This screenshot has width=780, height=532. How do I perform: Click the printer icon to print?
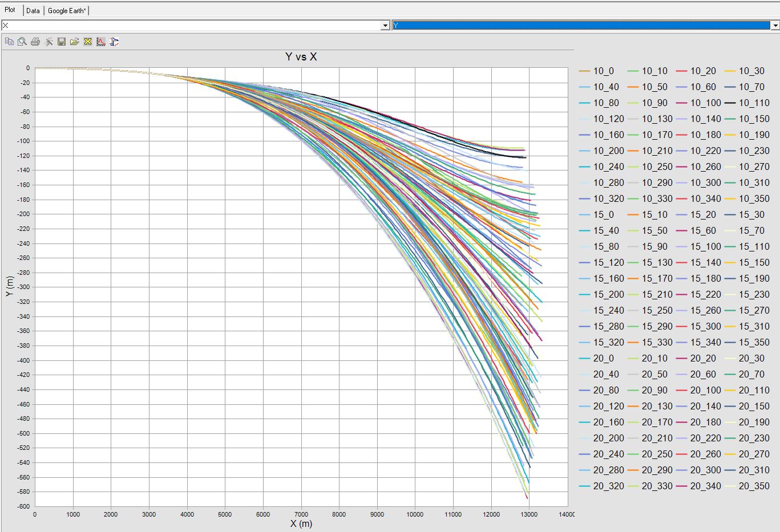(35, 42)
